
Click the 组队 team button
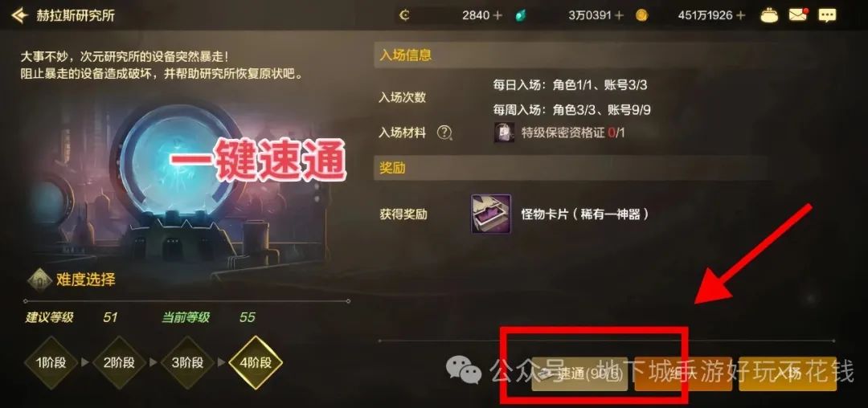click(x=683, y=374)
